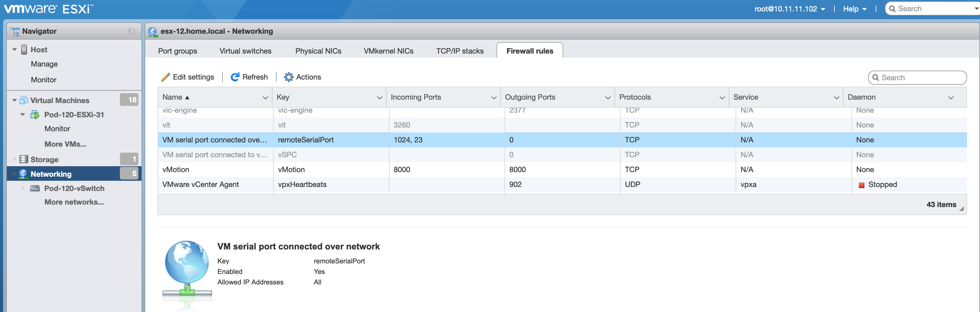Switch to the Virtual switches tab
The width and height of the screenshot is (980, 312).
click(x=245, y=51)
